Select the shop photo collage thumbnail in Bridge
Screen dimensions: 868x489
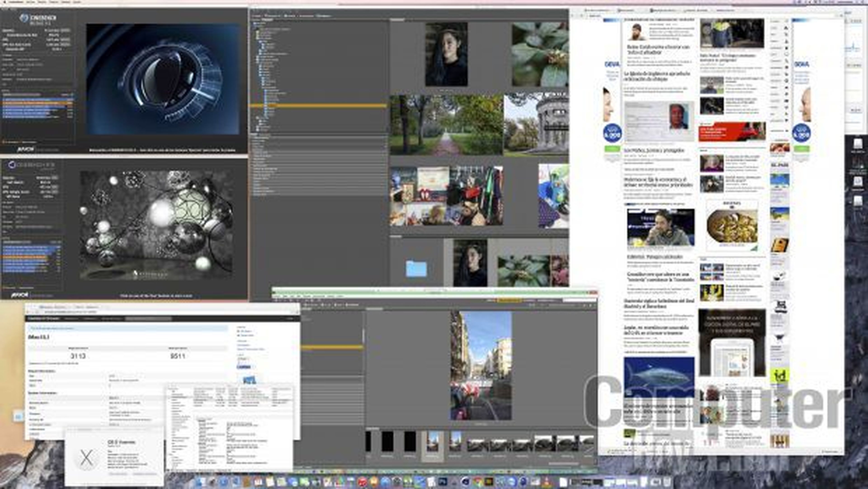click(x=447, y=196)
